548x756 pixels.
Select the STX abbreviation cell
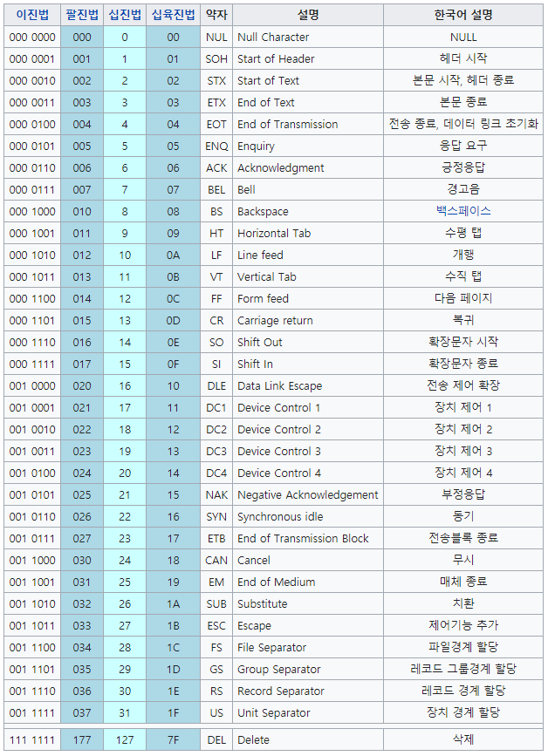point(216,80)
